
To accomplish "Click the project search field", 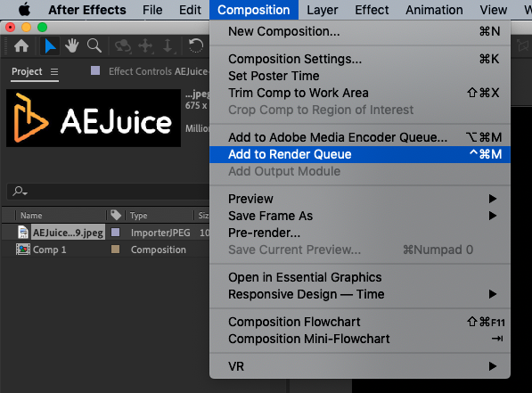I will (108, 192).
